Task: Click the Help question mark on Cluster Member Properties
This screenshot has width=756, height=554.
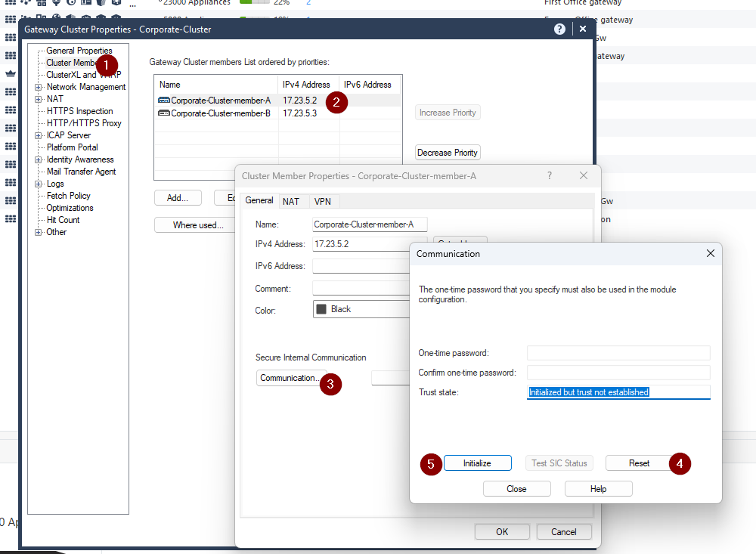Action: coord(549,175)
